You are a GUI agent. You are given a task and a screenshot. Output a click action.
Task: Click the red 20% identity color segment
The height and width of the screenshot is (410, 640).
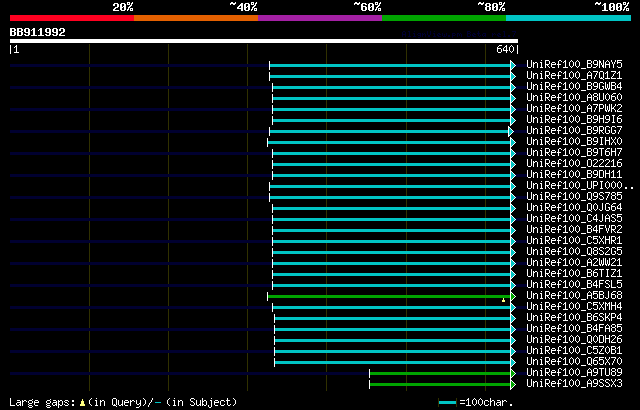coord(72,18)
